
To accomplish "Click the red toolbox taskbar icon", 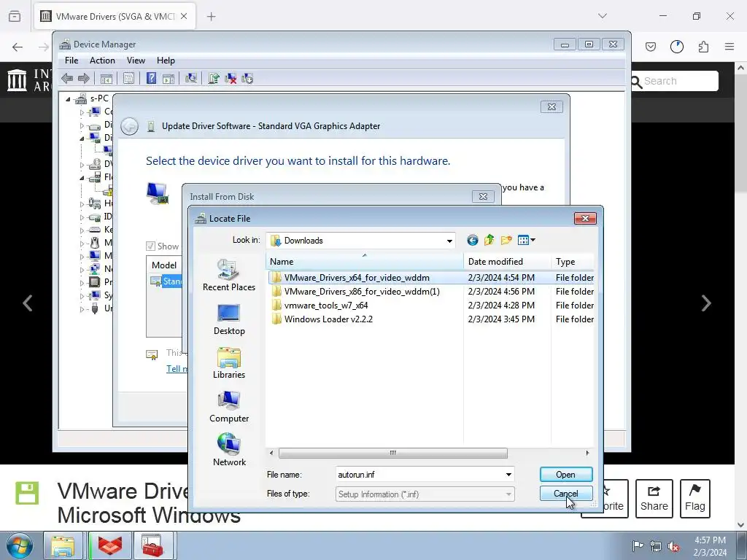I will pyautogui.click(x=152, y=545).
